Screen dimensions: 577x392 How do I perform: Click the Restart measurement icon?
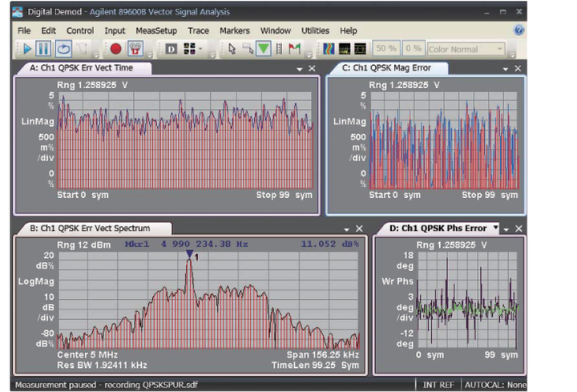tap(63, 49)
